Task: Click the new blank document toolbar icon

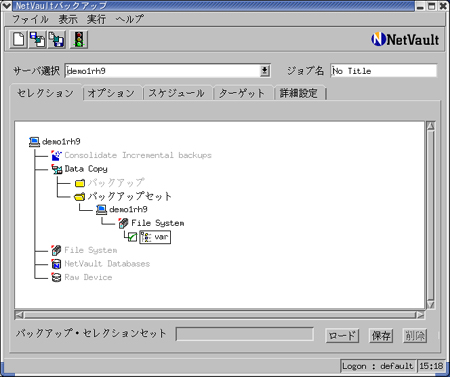Action: pos(18,40)
